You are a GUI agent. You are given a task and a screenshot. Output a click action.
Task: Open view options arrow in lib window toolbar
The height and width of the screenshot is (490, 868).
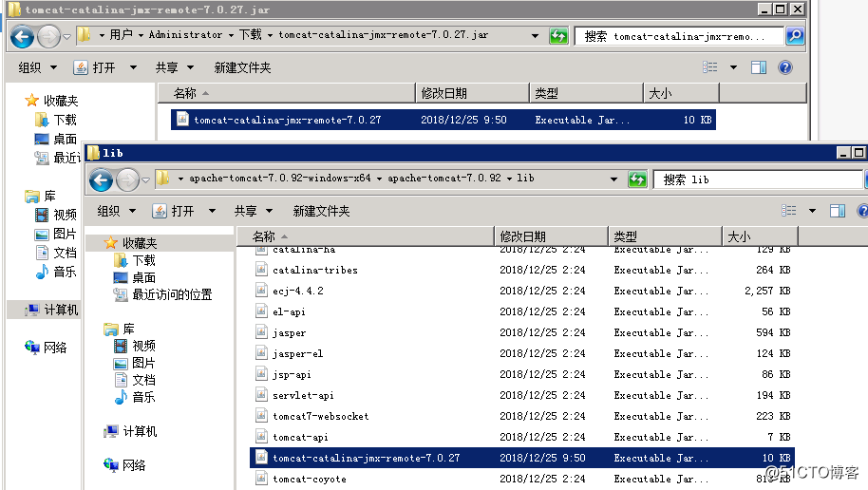pos(812,211)
